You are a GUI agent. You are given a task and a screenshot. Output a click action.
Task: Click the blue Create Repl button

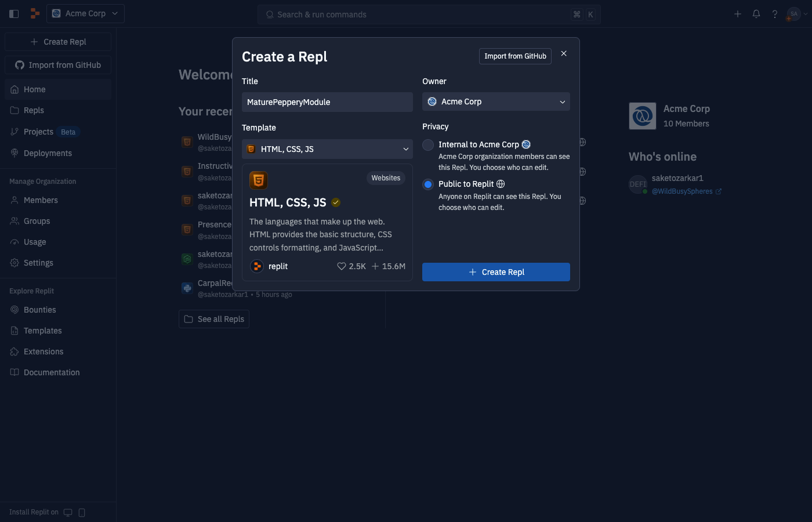(496, 272)
